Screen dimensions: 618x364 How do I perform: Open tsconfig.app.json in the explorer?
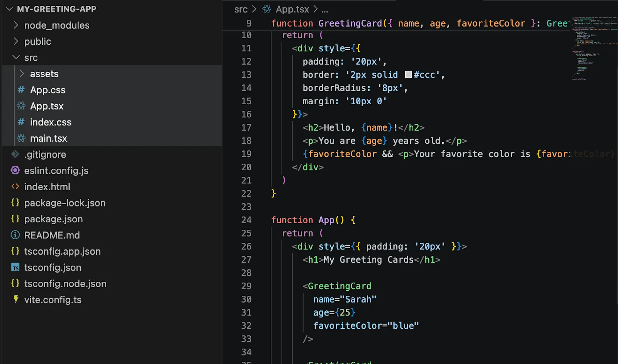[62, 251]
